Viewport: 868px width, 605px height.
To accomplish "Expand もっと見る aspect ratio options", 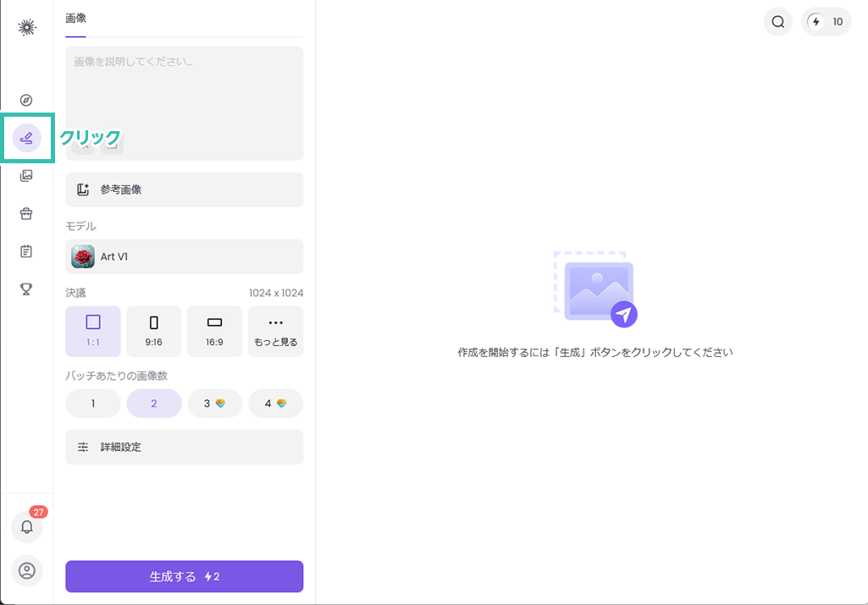I will pos(276,331).
